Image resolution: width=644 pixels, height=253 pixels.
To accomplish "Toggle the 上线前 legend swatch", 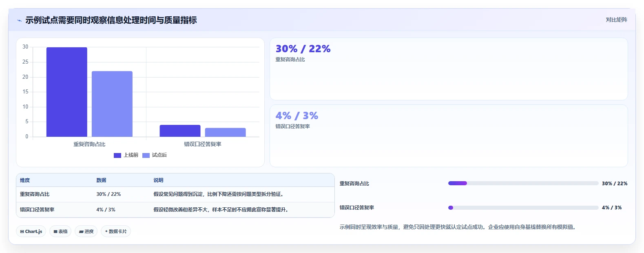I will [x=117, y=155].
